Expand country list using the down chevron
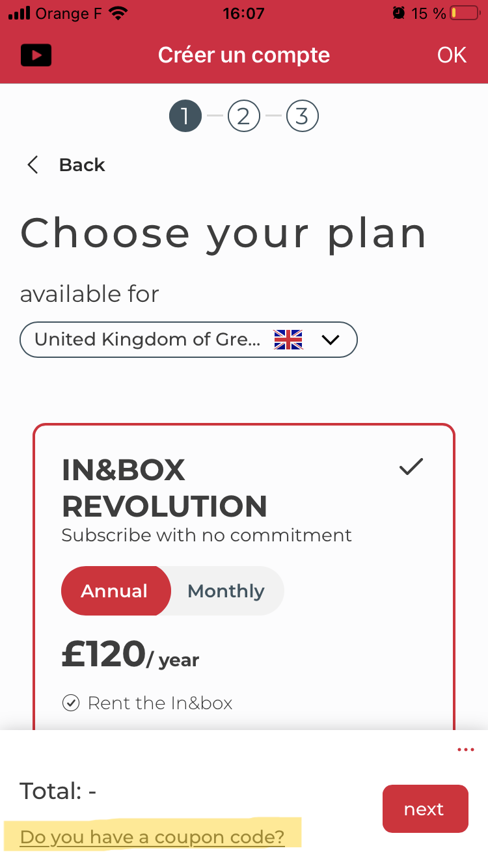The width and height of the screenshot is (488, 868). (x=331, y=340)
